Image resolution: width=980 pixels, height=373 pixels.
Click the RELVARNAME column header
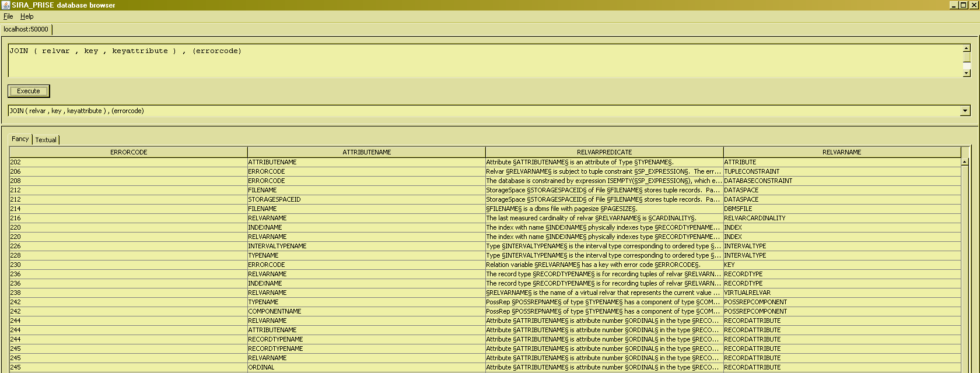[x=842, y=152]
